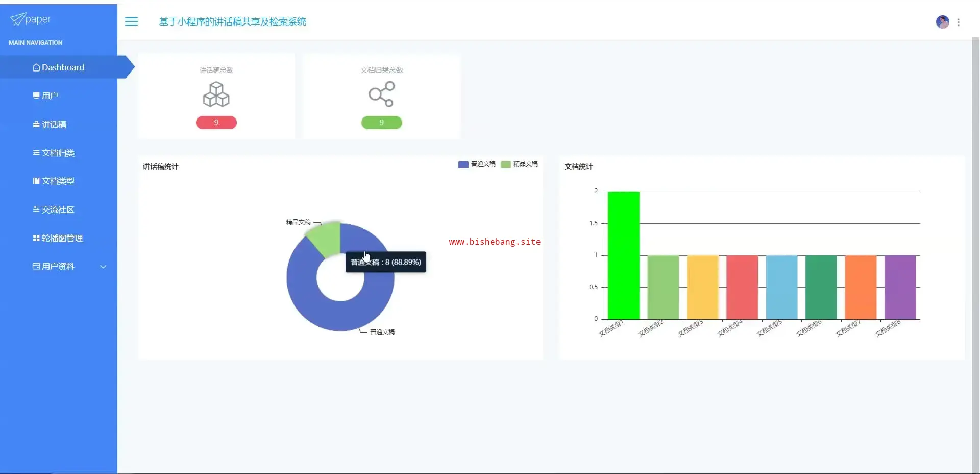Click the share nodes icon under 文档归类总数

pyautogui.click(x=382, y=94)
